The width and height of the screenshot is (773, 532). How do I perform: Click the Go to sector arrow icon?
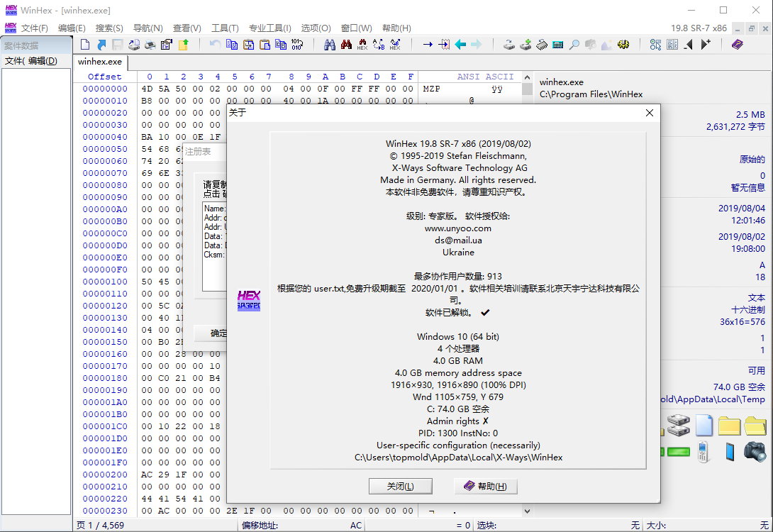pos(444,45)
